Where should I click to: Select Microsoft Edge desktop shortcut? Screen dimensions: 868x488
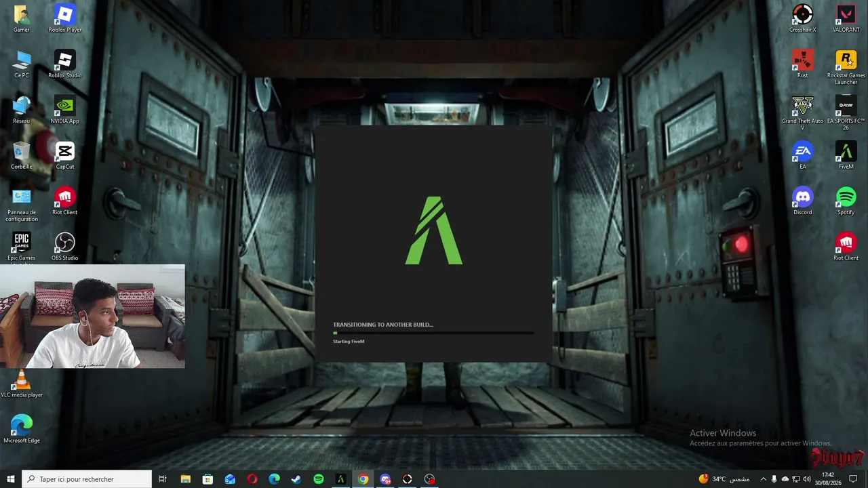[22, 428]
